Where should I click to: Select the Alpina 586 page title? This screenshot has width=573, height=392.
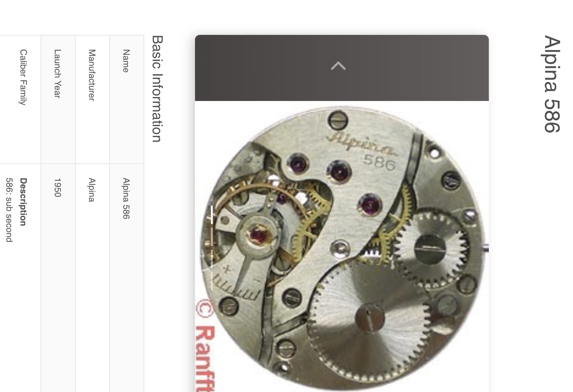pos(552,84)
